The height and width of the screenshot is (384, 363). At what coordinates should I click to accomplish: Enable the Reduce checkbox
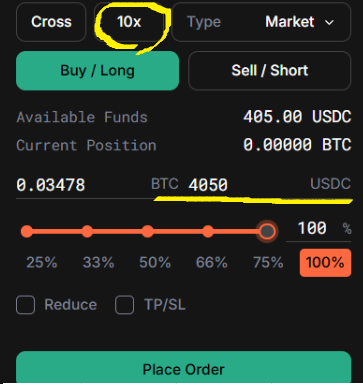25,305
